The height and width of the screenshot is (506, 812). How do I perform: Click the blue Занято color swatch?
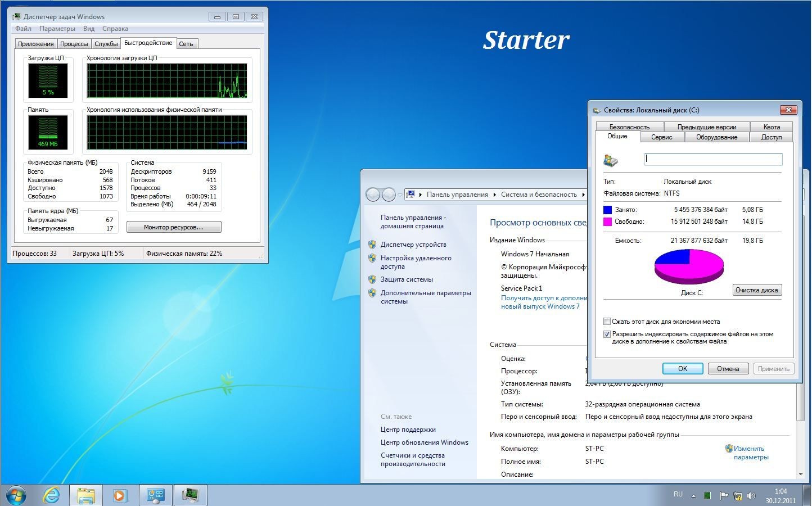click(x=607, y=210)
